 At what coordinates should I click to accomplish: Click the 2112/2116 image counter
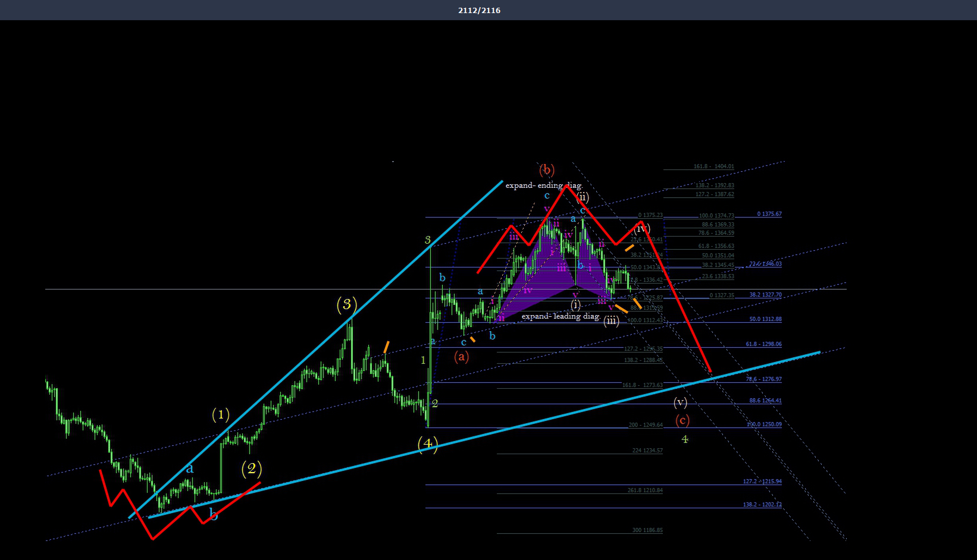[x=479, y=10]
